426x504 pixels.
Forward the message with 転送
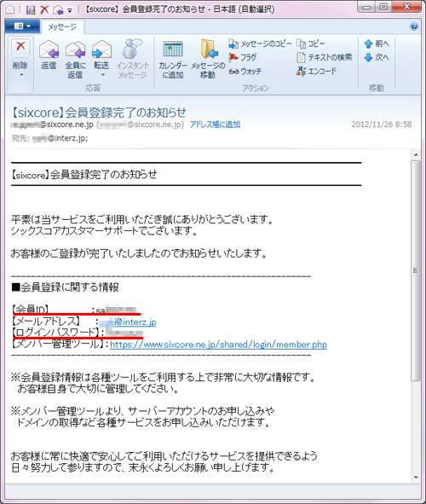pyautogui.click(x=101, y=55)
